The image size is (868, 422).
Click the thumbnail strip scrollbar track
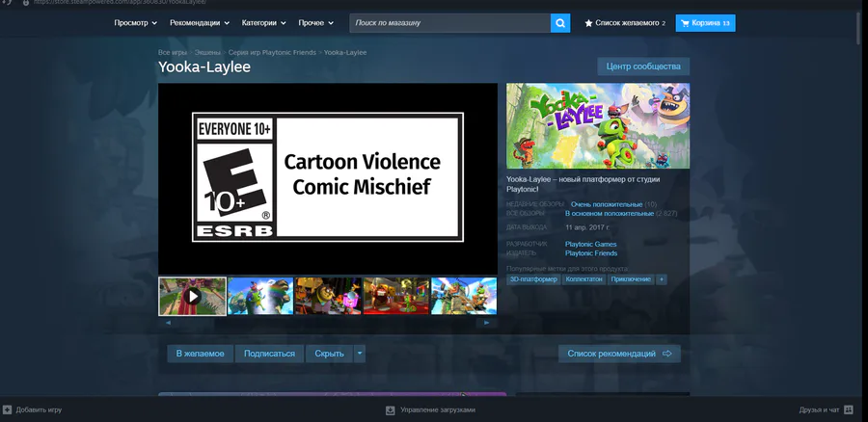328,323
